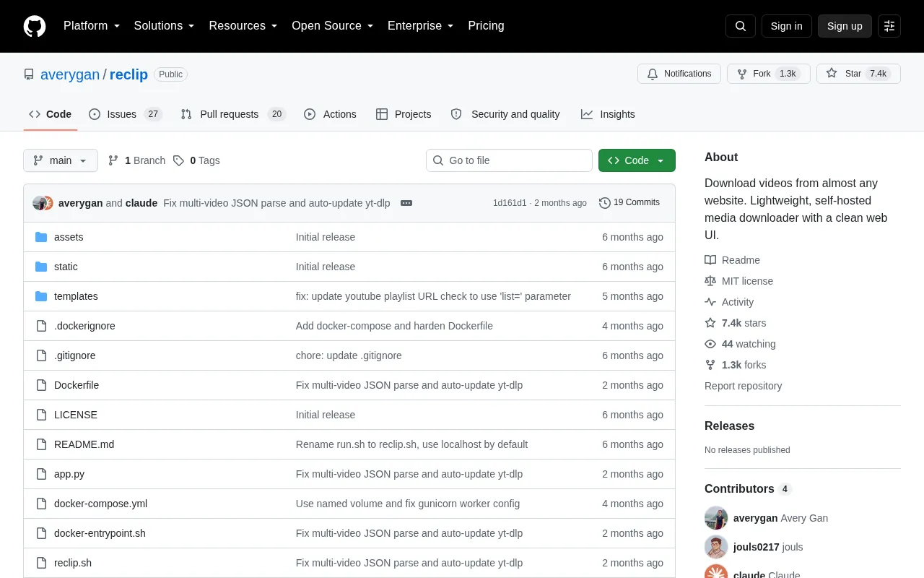Click the Go to file search field
This screenshot has width=924, height=578.
(x=509, y=160)
